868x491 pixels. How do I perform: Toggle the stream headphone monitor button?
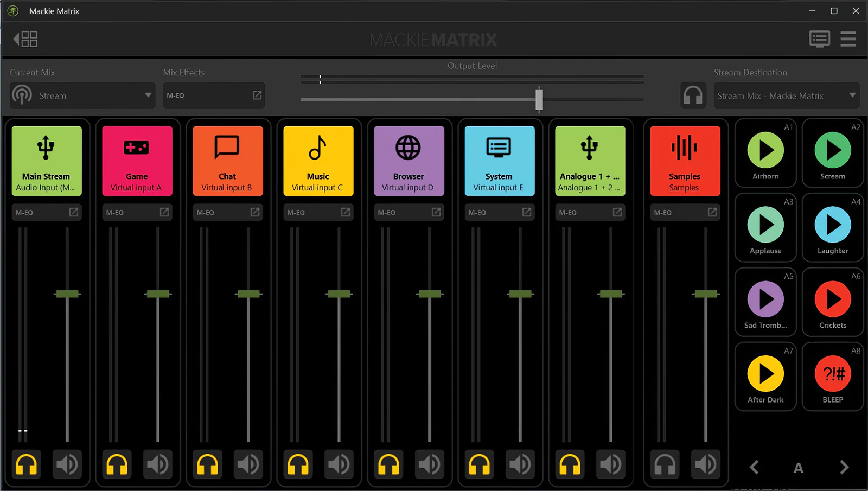(693, 95)
